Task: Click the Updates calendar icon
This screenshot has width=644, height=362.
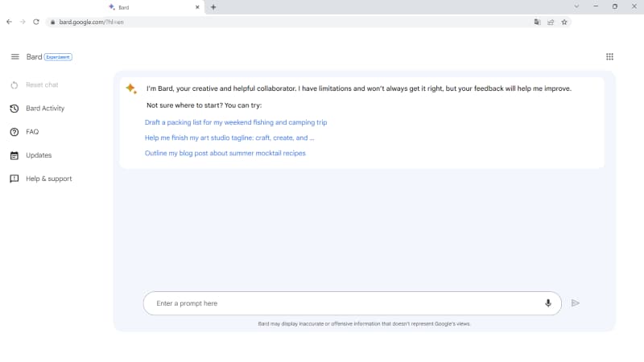Action: click(x=14, y=155)
